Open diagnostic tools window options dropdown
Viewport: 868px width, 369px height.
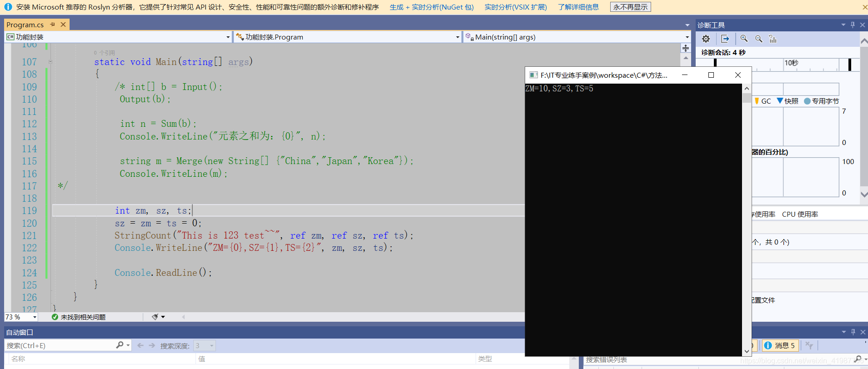coord(843,25)
